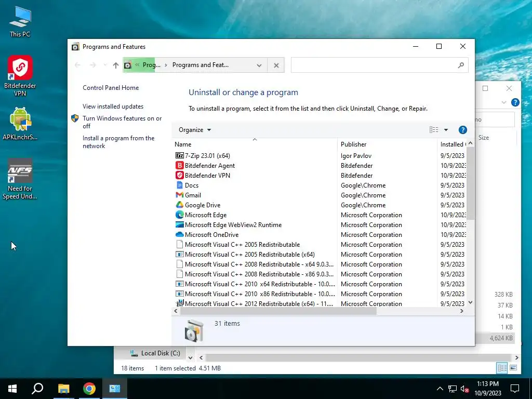This screenshot has height=399, width=532.
Task: Click the search magnifier in Programs window
Action: tap(461, 65)
